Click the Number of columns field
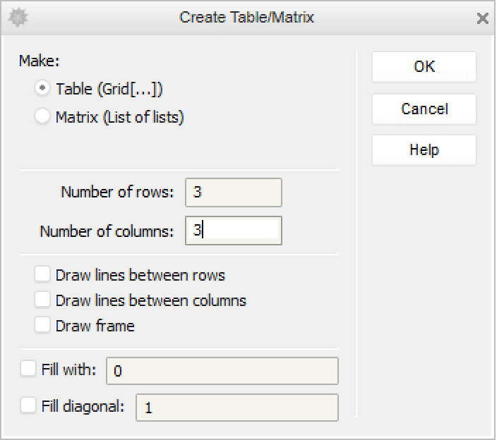The width and height of the screenshot is (504, 440). click(233, 231)
